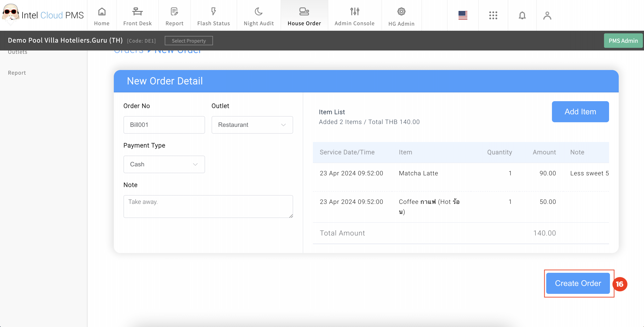Click the Home house icon
The width and height of the screenshot is (644, 327).
click(102, 12)
